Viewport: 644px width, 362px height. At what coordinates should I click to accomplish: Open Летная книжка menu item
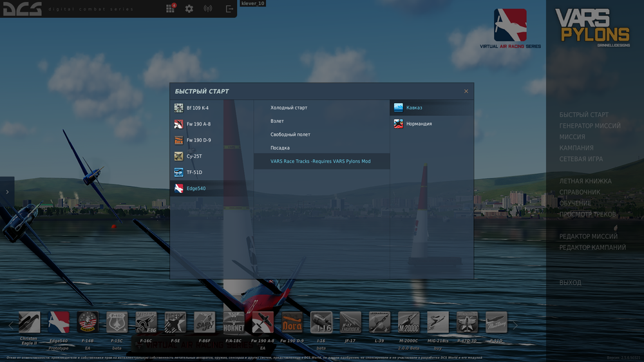click(x=585, y=181)
